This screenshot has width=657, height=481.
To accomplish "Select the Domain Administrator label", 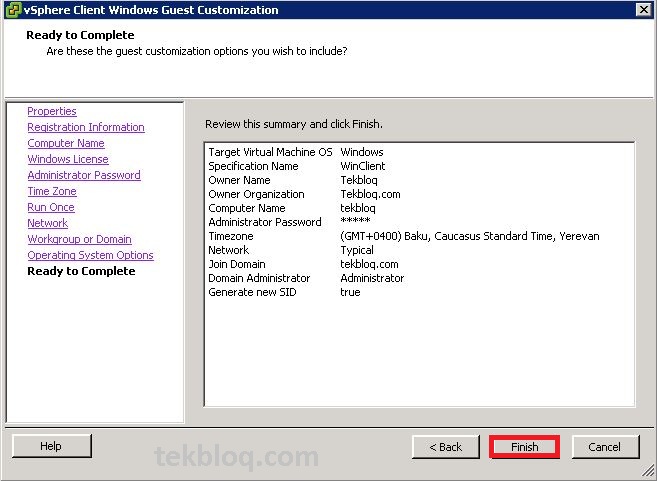I will 259,278.
